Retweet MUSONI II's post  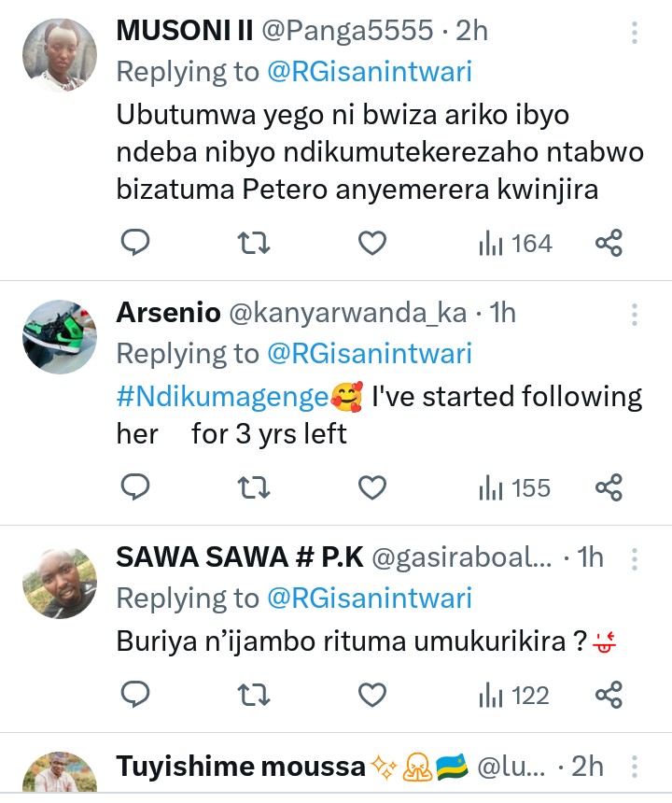pyautogui.click(x=255, y=244)
